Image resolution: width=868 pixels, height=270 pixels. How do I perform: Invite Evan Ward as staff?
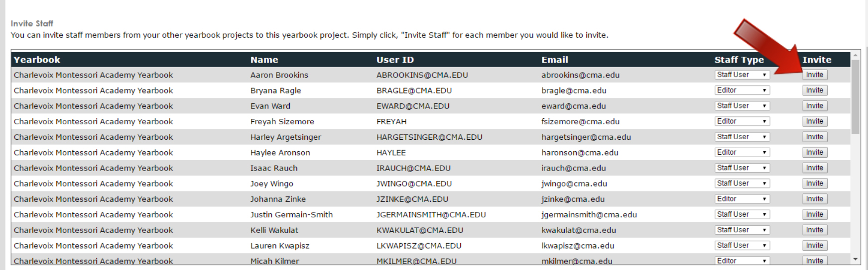point(815,106)
